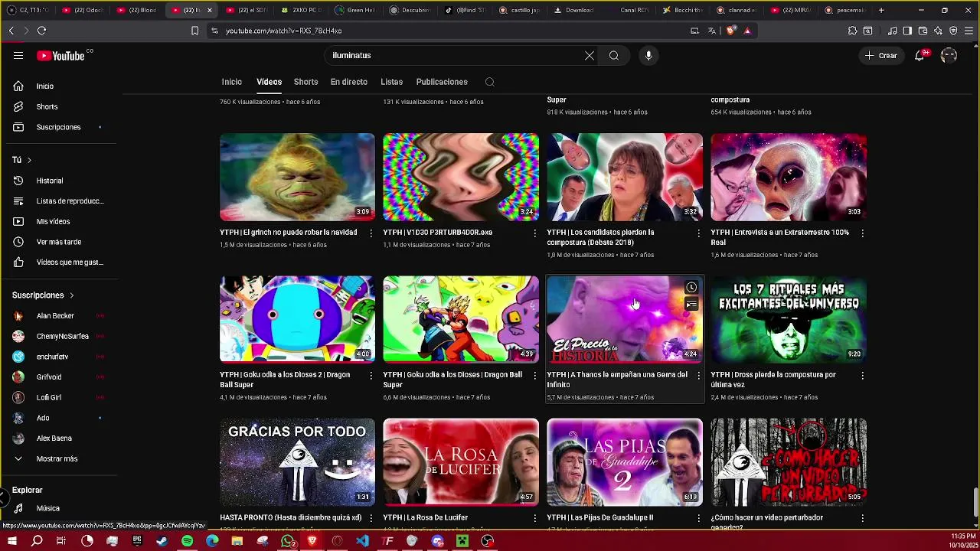Expand the Tú section chevron

pos(29,160)
